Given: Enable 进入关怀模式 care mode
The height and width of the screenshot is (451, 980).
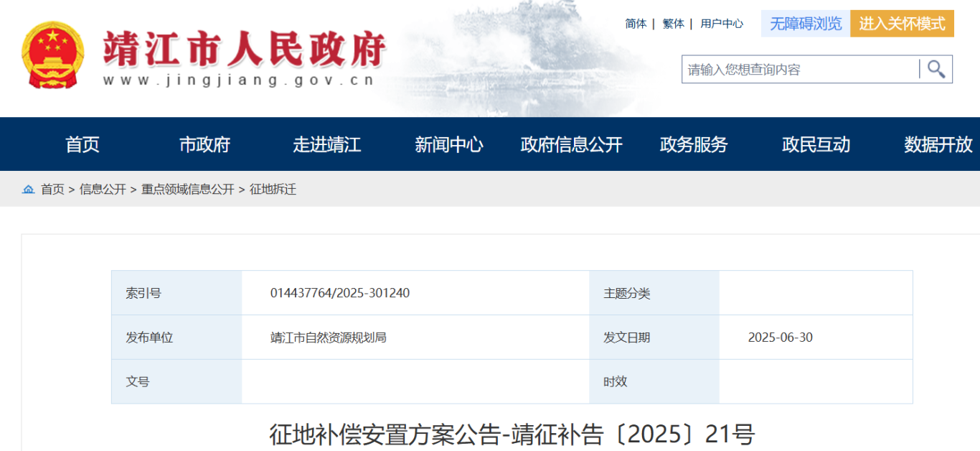Looking at the screenshot, I should click(902, 24).
